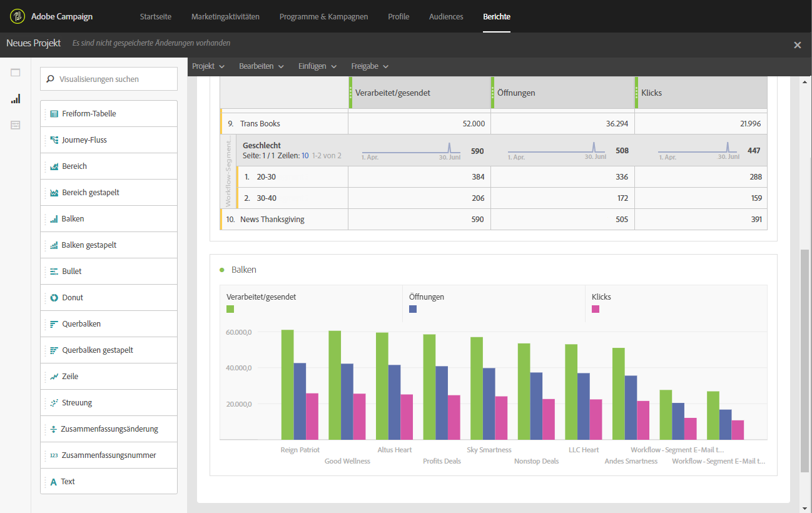
Task: Open Programme & Kampagnen tab
Action: [x=323, y=17]
